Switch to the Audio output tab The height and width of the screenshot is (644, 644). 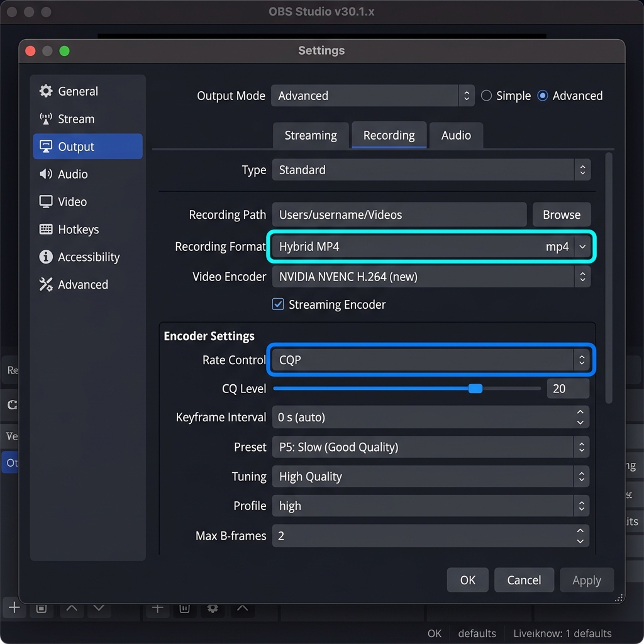[x=456, y=135]
